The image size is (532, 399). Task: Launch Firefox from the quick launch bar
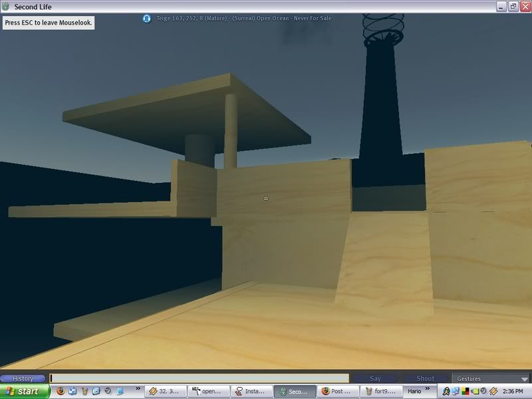[x=61, y=392]
